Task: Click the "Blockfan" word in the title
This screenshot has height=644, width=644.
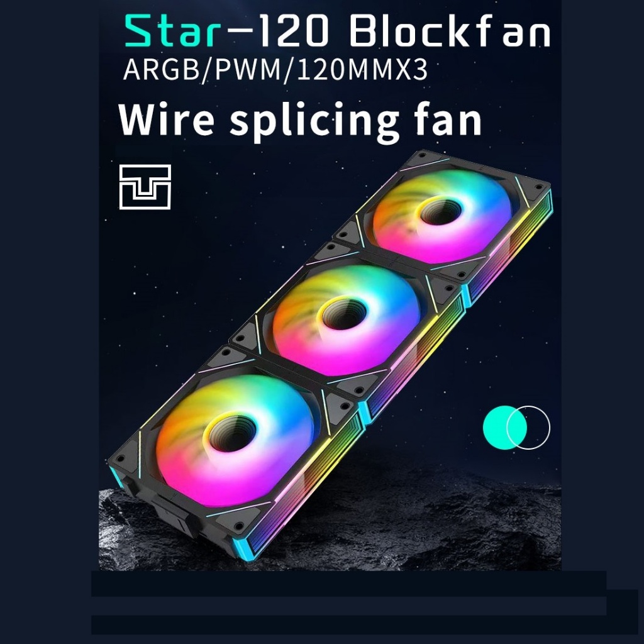Action: [450, 31]
